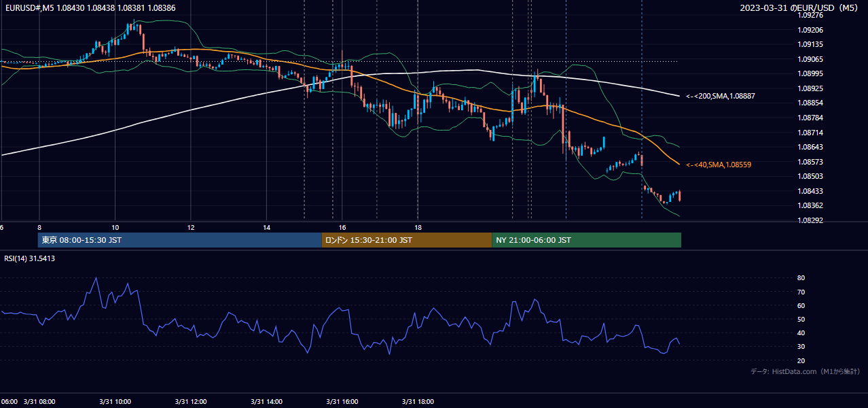Image resolution: width=868 pixels, height=408 pixels.
Task: Click price axis value 1.08995
Action: [810, 73]
